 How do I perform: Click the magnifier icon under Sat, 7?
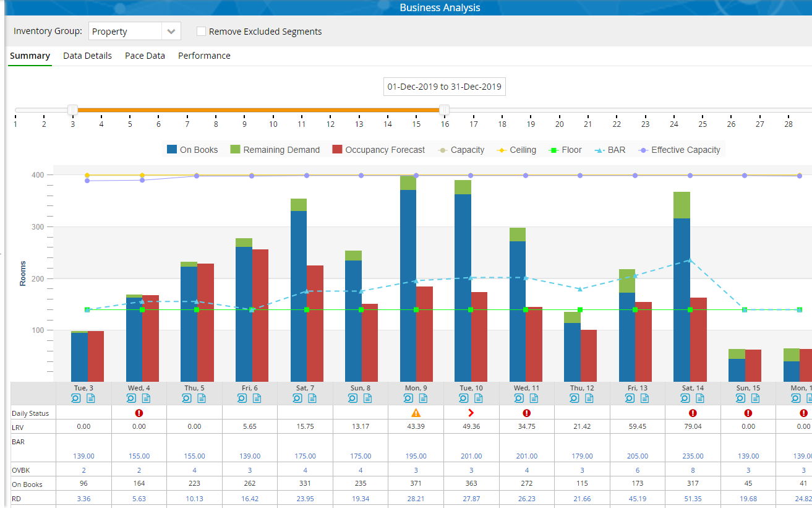point(297,398)
